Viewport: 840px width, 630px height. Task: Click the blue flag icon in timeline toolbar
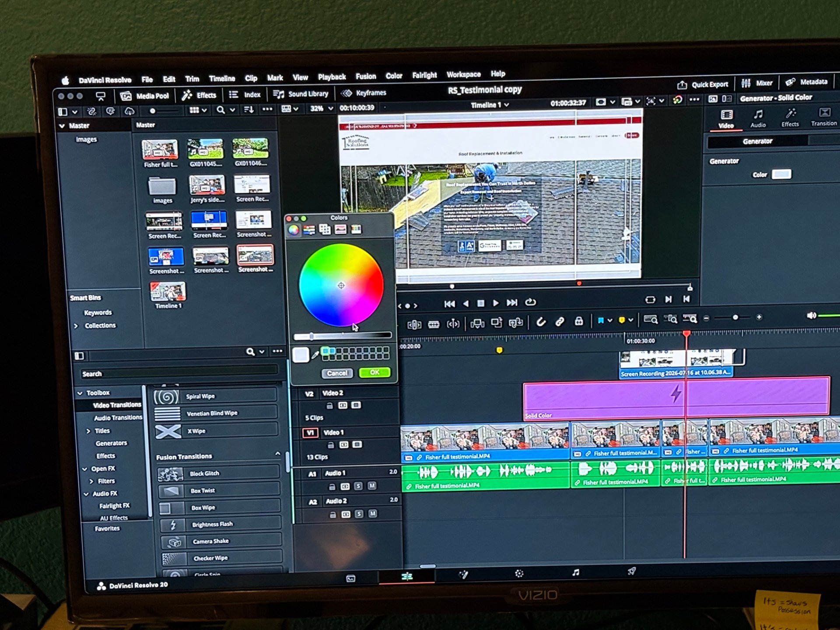tap(601, 321)
